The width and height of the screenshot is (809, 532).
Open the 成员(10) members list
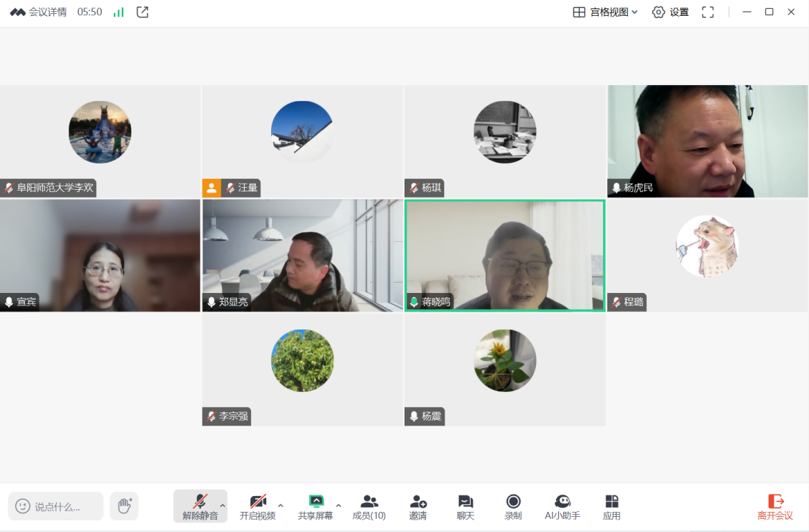click(x=369, y=506)
